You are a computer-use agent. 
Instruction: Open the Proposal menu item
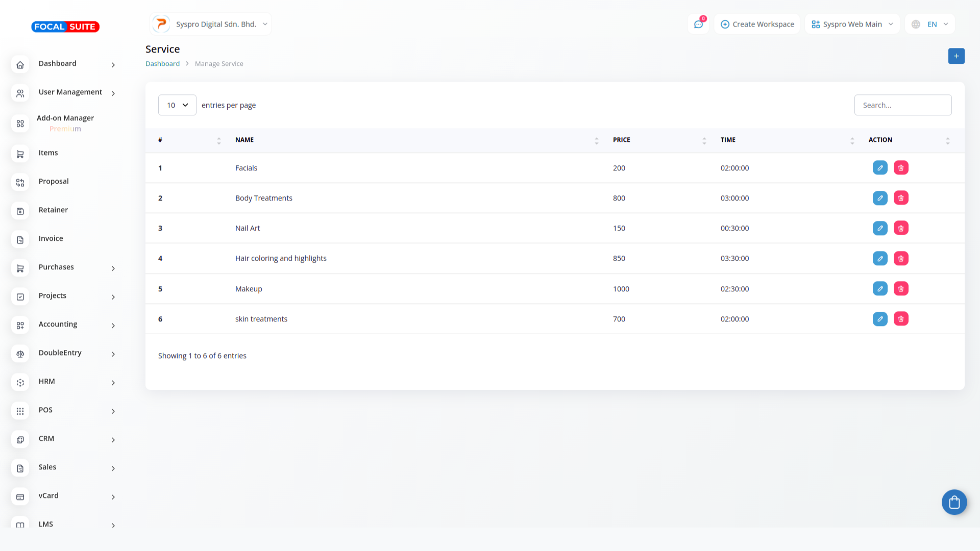[x=54, y=182]
